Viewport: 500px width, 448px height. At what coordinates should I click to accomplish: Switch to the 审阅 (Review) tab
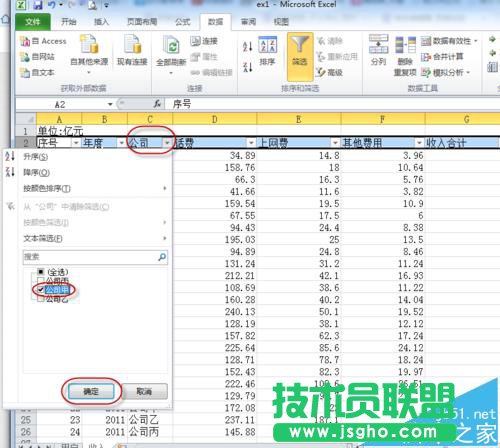248,22
